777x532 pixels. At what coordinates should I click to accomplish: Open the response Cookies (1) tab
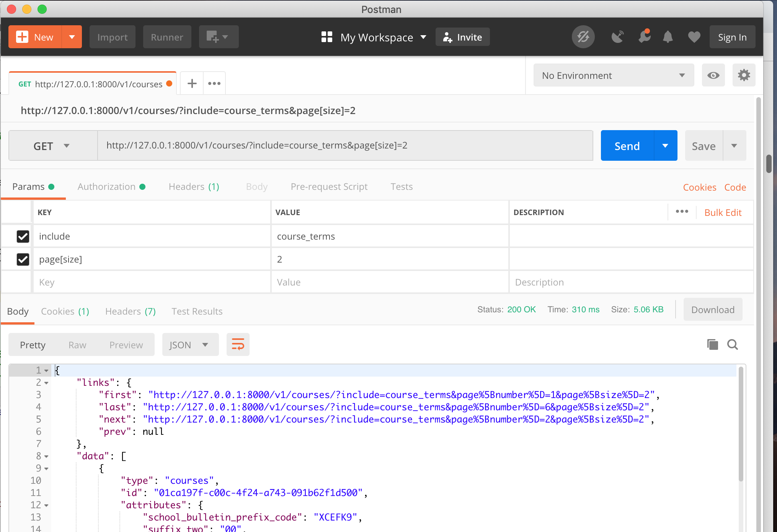(65, 312)
